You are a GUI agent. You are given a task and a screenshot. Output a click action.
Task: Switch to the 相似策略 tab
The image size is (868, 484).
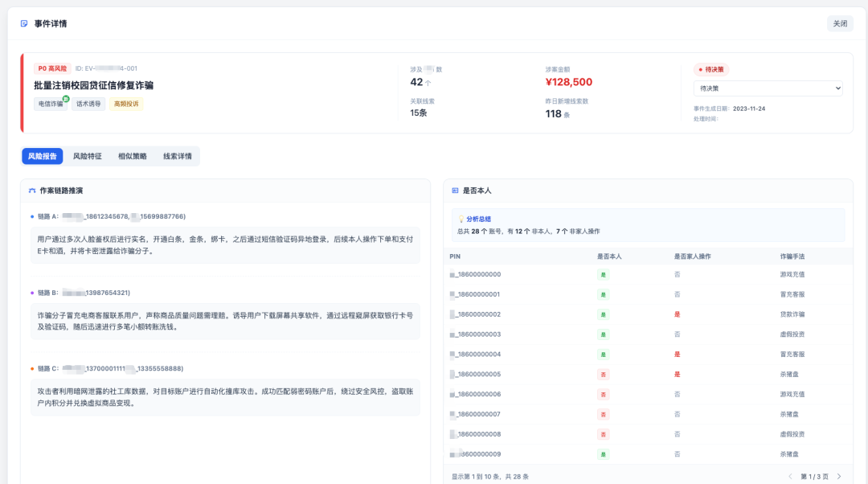(x=133, y=156)
